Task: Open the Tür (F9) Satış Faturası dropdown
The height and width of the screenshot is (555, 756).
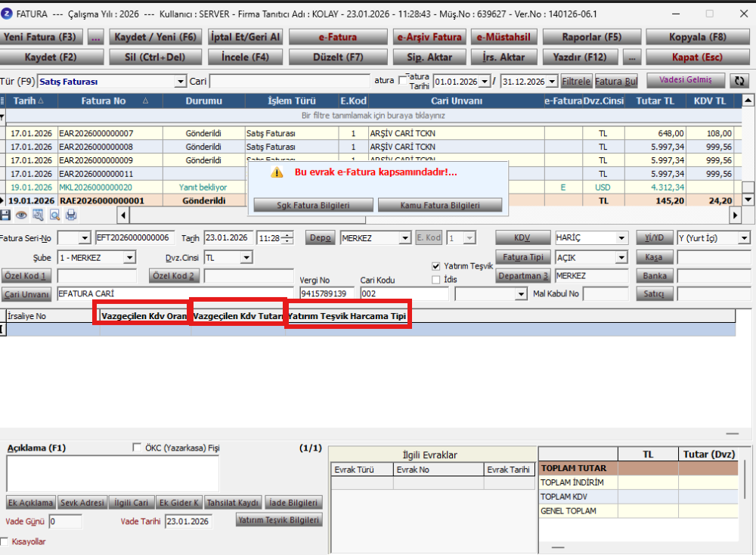Action: 181,82
